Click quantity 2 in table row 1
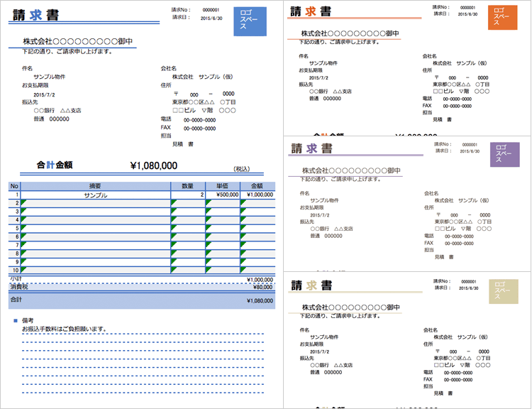Image resolution: width=532 pixels, height=409 pixels. [188, 195]
